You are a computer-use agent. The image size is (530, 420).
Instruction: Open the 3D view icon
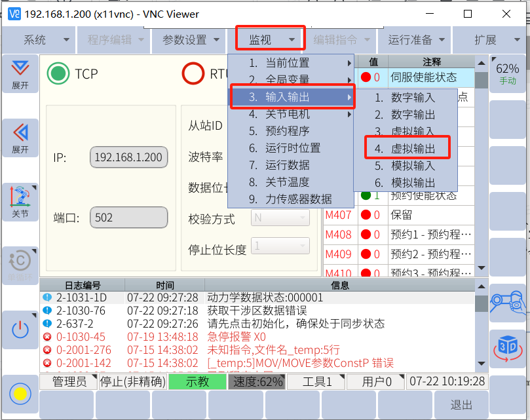click(508, 347)
